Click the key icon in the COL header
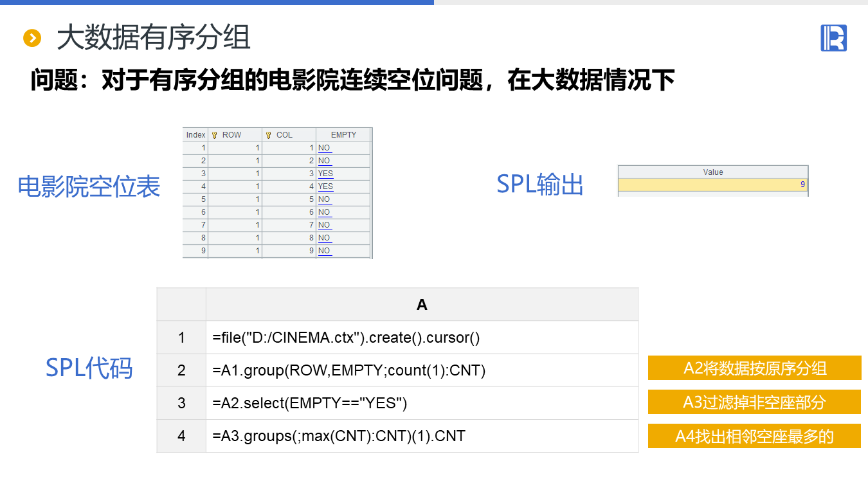 [x=269, y=135]
